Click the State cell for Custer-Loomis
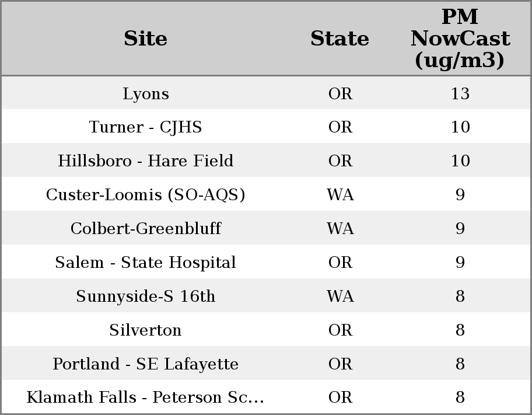This screenshot has width=532, height=415. tap(340, 195)
